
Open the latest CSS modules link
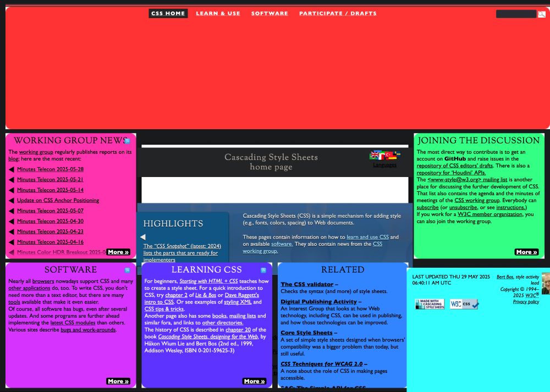[73, 323]
